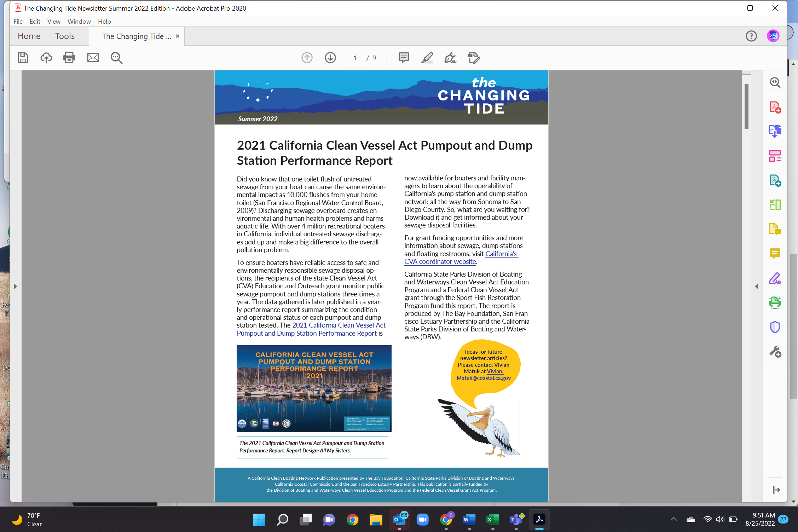Select the Highlight text tool

(427, 58)
